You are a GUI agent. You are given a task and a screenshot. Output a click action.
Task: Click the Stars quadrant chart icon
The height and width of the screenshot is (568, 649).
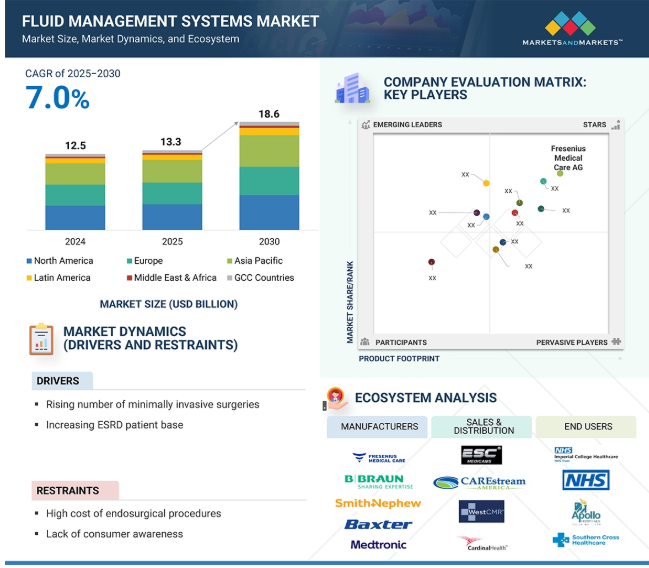click(x=616, y=125)
